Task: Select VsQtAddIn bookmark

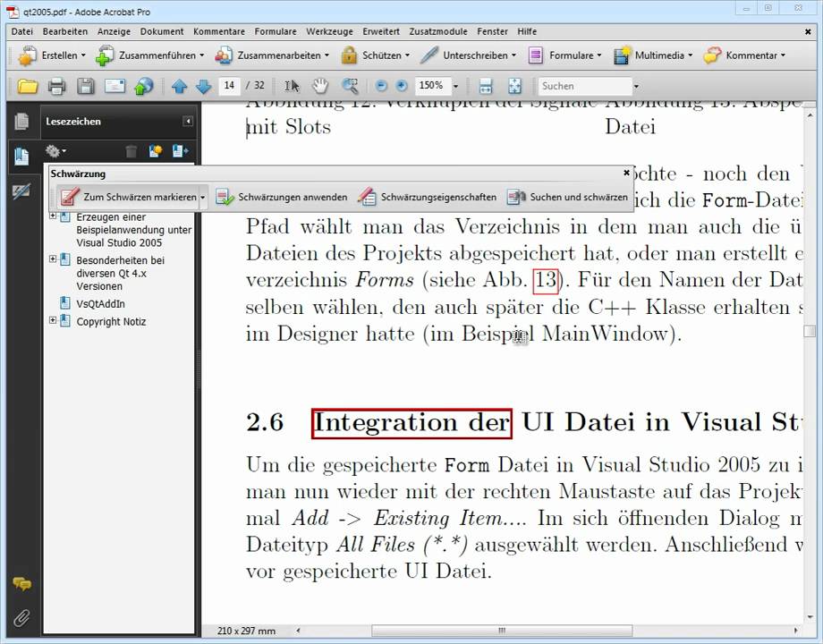Action: 100,304
